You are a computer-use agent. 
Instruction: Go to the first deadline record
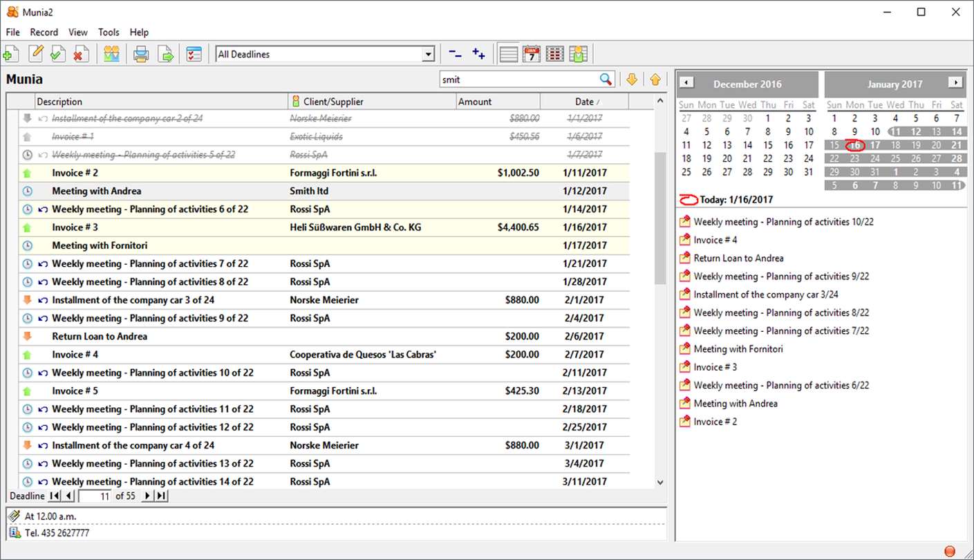tap(55, 496)
